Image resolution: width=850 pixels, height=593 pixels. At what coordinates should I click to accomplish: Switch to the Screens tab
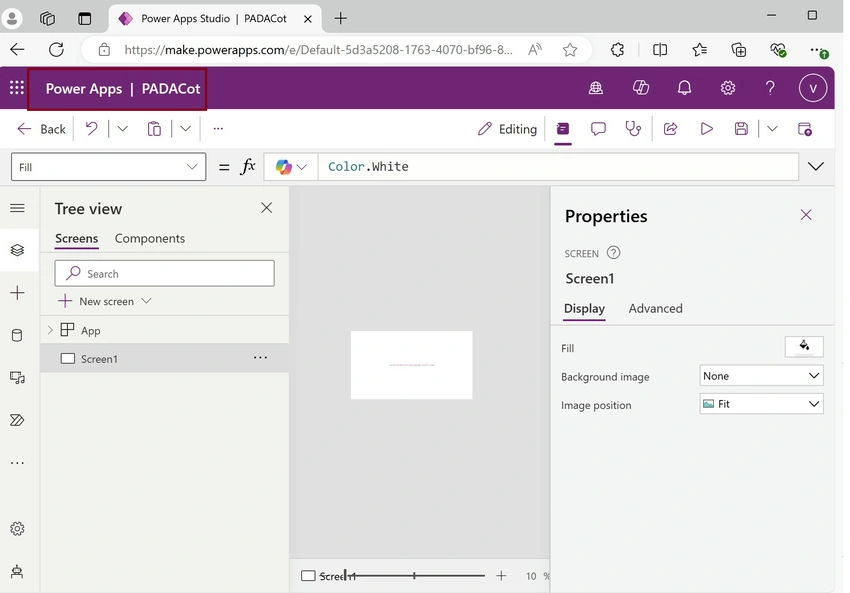[76, 239]
